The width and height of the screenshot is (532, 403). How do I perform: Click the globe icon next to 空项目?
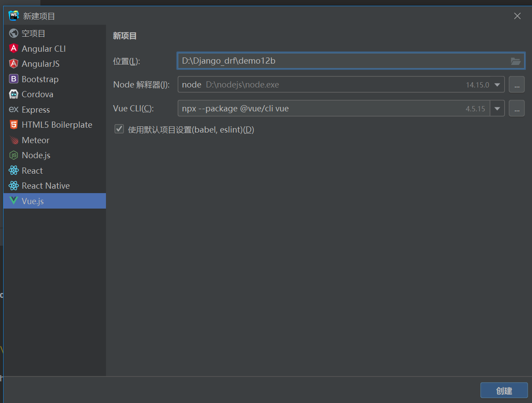(14, 34)
